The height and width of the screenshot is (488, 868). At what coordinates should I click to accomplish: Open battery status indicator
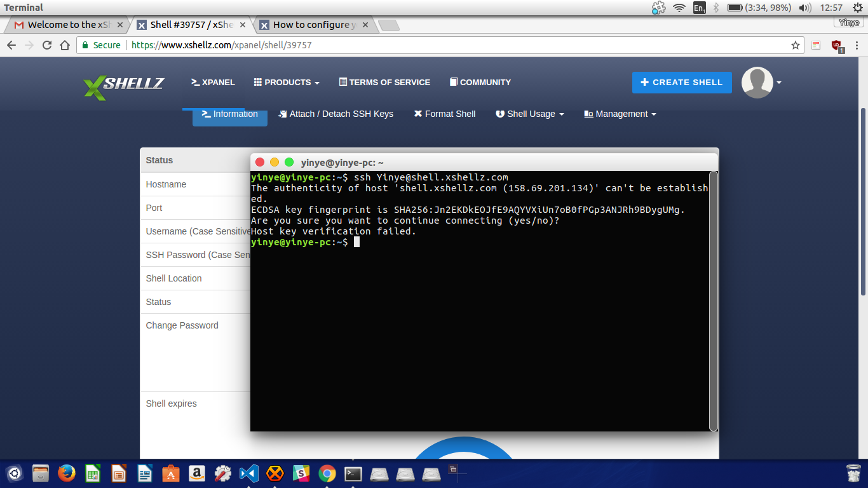tap(759, 8)
